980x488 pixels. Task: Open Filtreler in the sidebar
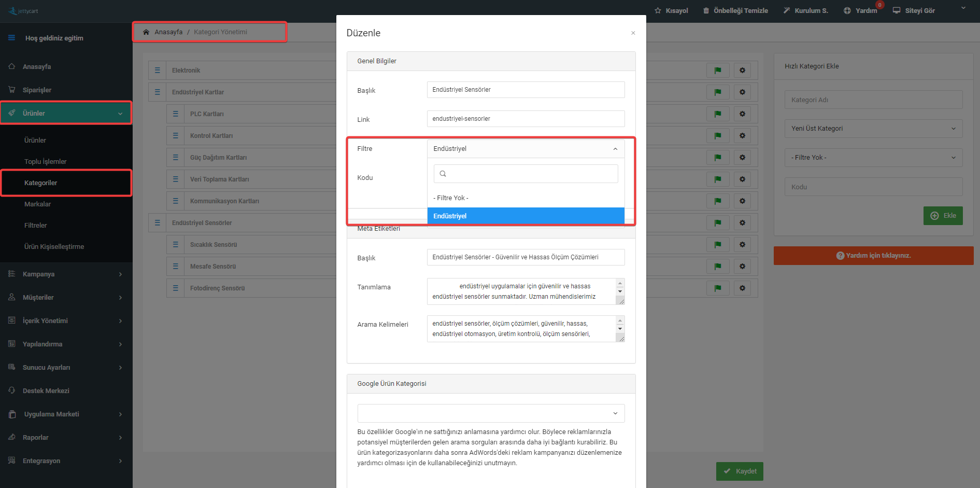[x=35, y=226]
